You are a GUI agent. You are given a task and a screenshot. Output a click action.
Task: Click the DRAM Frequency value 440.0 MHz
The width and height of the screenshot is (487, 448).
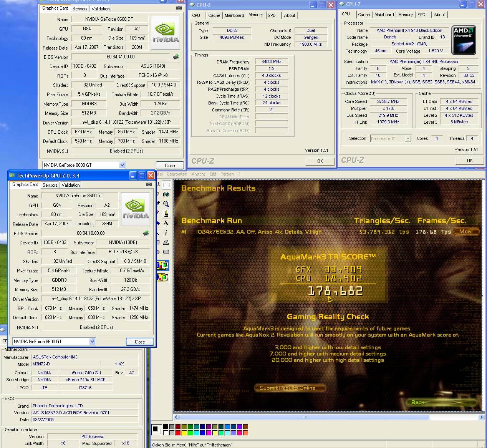coord(272,61)
